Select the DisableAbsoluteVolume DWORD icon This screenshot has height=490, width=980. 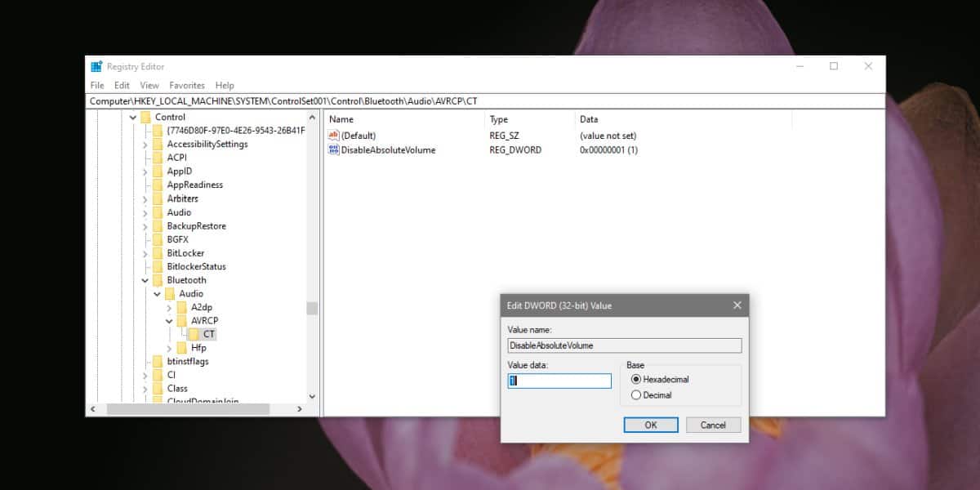click(333, 149)
